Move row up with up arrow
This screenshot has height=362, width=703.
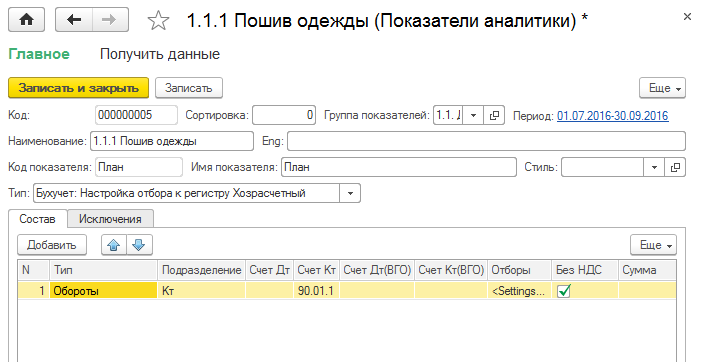(114, 245)
